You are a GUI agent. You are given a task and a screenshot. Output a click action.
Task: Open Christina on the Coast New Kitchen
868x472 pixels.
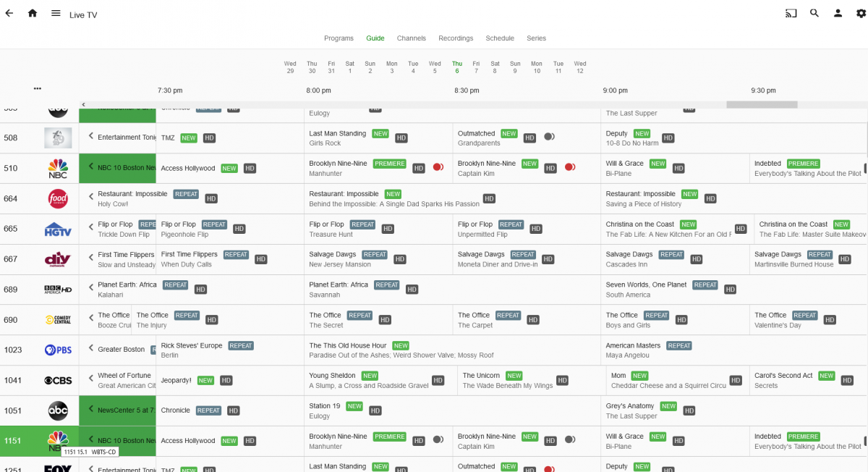pyautogui.click(x=677, y=229)
